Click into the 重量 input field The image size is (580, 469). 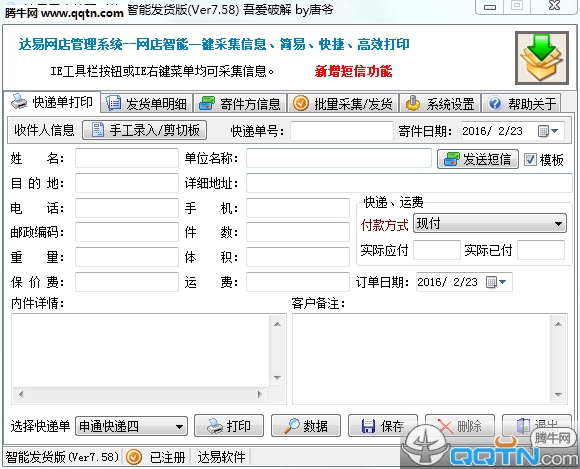click(127, 257)
